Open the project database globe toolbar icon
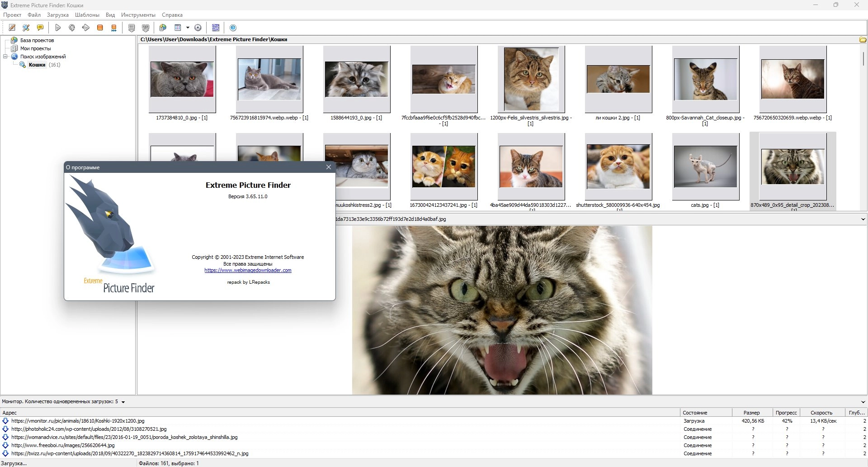This screenshot has height=467, width=868. 163,28
